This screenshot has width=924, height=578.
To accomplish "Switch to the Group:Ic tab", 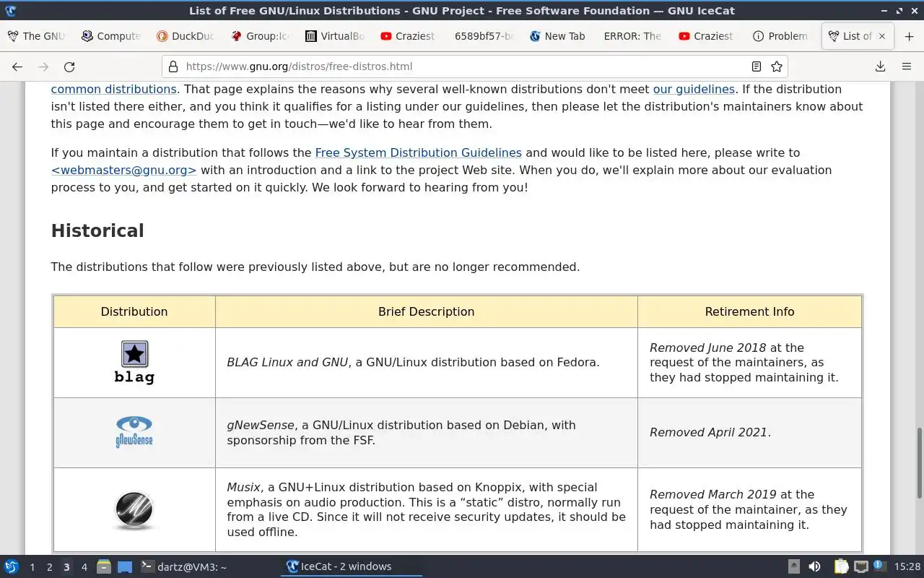I will point(261,36).
